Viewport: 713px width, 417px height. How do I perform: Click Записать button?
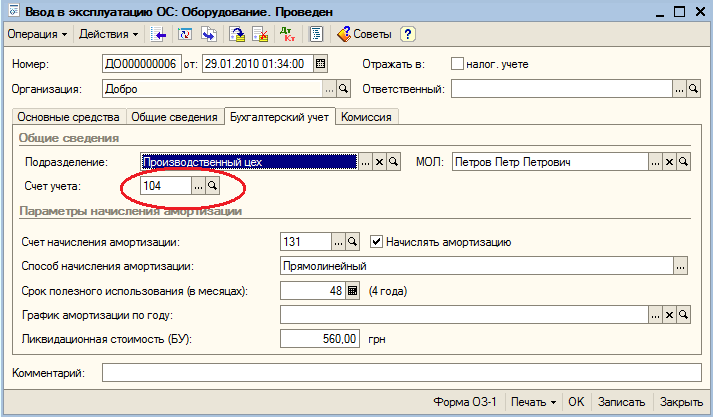(x=621, y=402)
